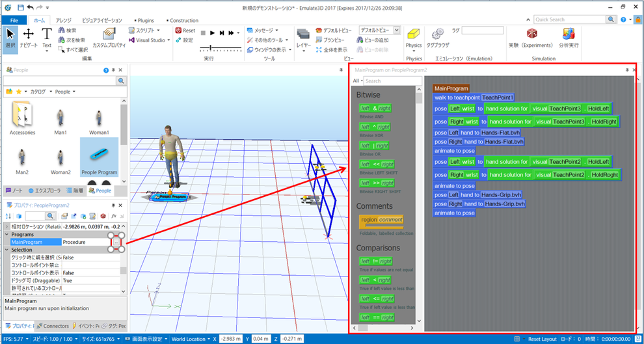This screenshot has height=344, width=644.
Task: Switch to the エクスプローラ panel tab
Action: point(44,191)
